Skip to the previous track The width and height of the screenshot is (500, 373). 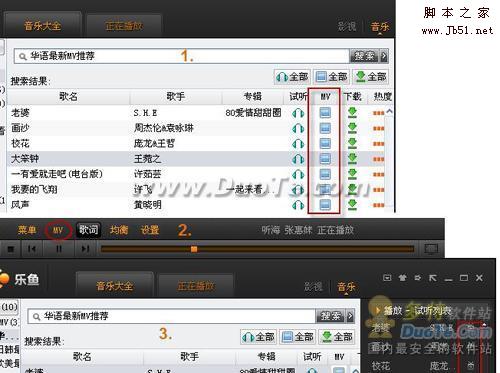32,249
